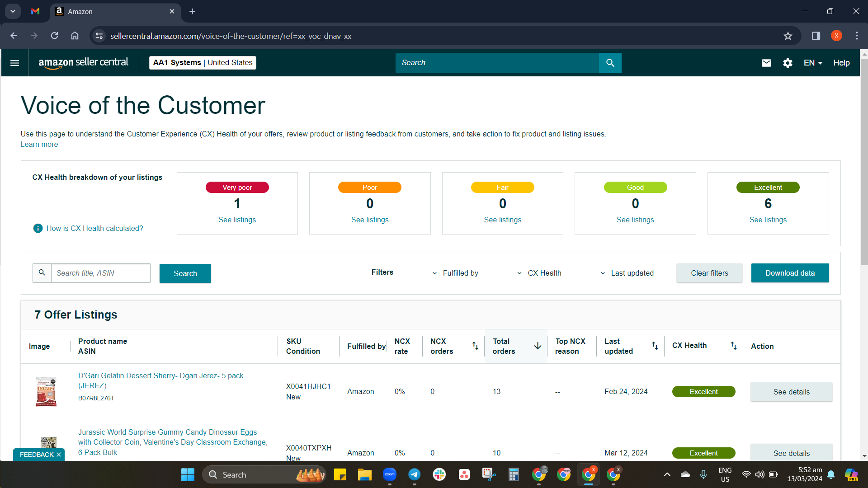
Task: Click the browser home icon
Action: point(75,36)
